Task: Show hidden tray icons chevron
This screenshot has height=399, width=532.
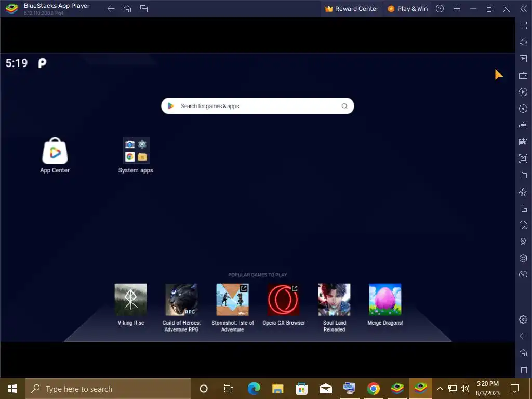Action: (x=440, y=389)
